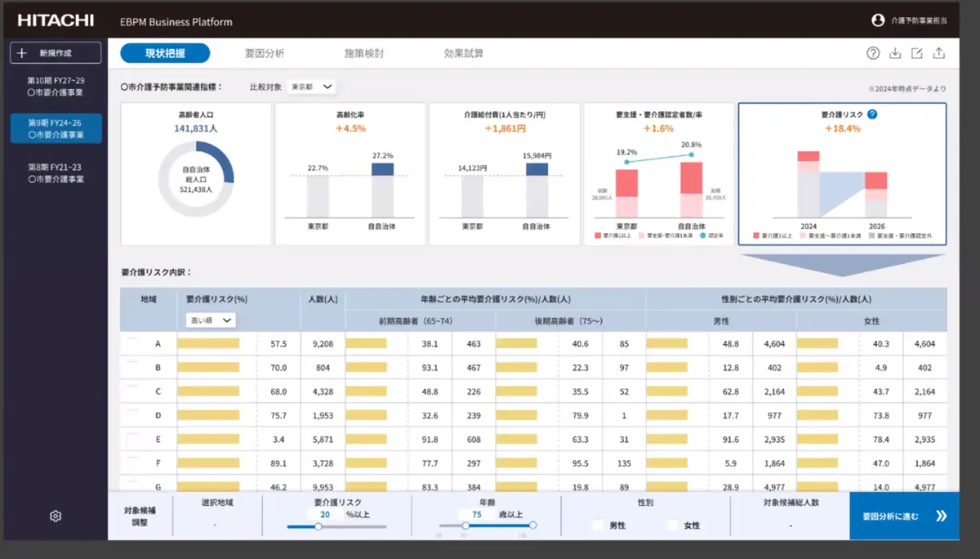Click the 要介護リスク slider handle

pos(318,526)
